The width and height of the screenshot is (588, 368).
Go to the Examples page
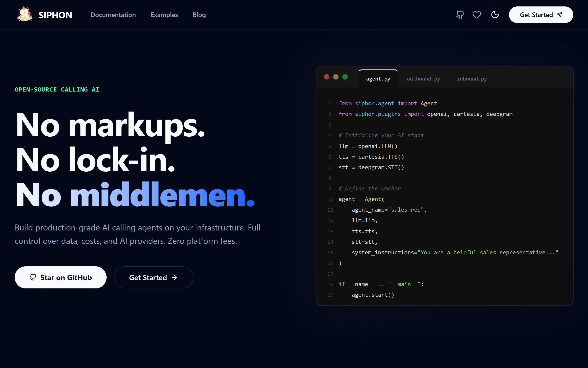(164, 15)
